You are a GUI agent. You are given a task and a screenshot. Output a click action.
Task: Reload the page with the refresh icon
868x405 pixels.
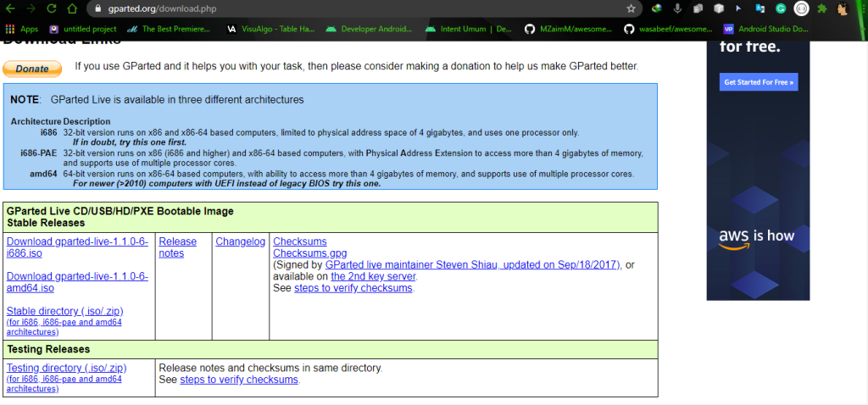[51, 8]
